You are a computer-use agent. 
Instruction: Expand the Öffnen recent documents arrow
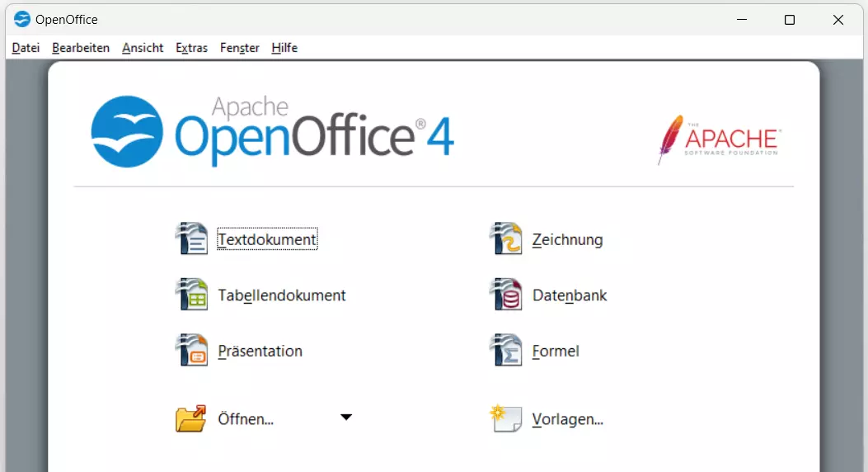pyautogui.click(x=346, y=418)
